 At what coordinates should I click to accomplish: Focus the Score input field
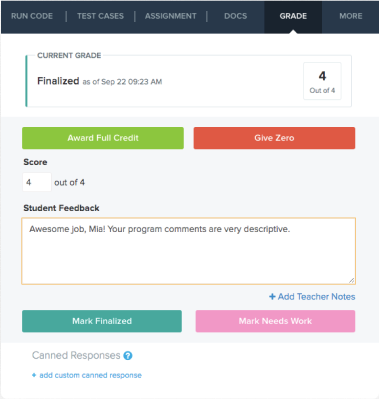point(37,182)
